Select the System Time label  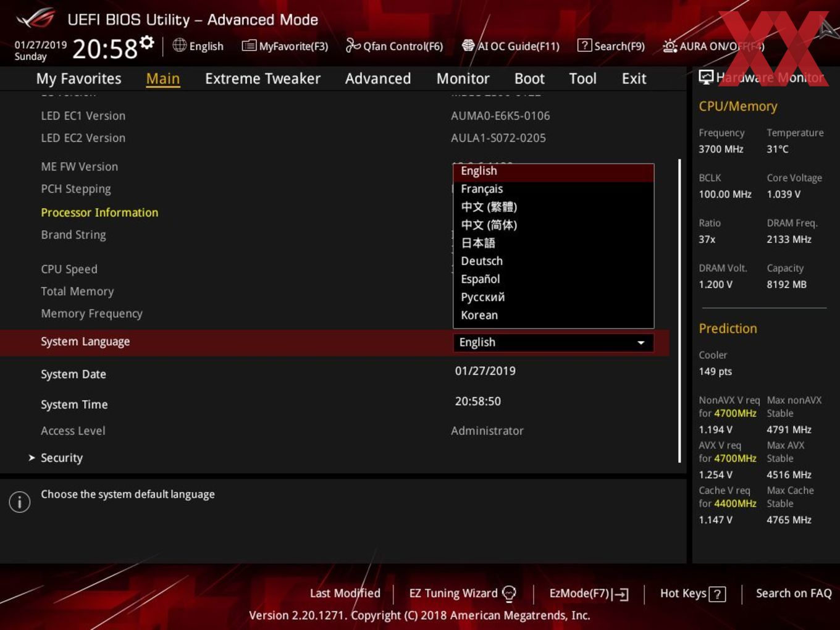[74, 405]
